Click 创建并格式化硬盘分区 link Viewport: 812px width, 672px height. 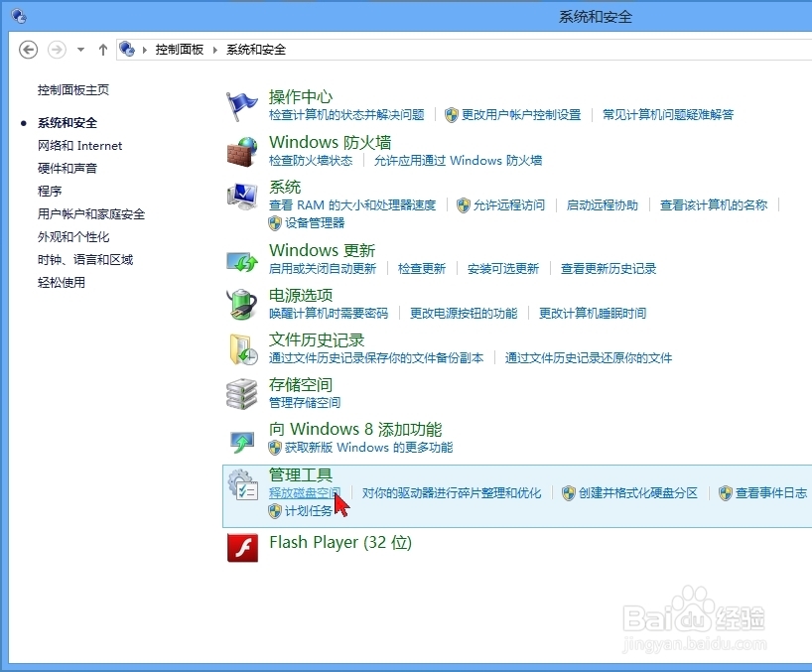638,493
